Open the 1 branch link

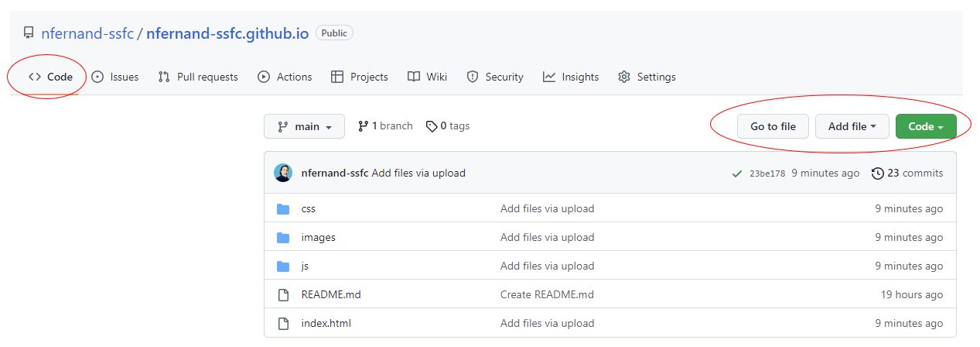click(x=385, y=126)
